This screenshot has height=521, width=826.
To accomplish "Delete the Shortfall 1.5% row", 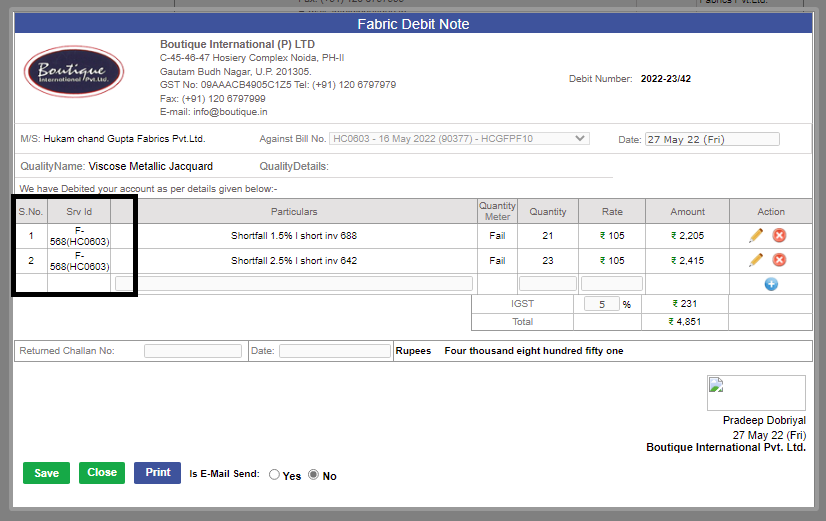I will pyautogui.click(x=779, y=235).
